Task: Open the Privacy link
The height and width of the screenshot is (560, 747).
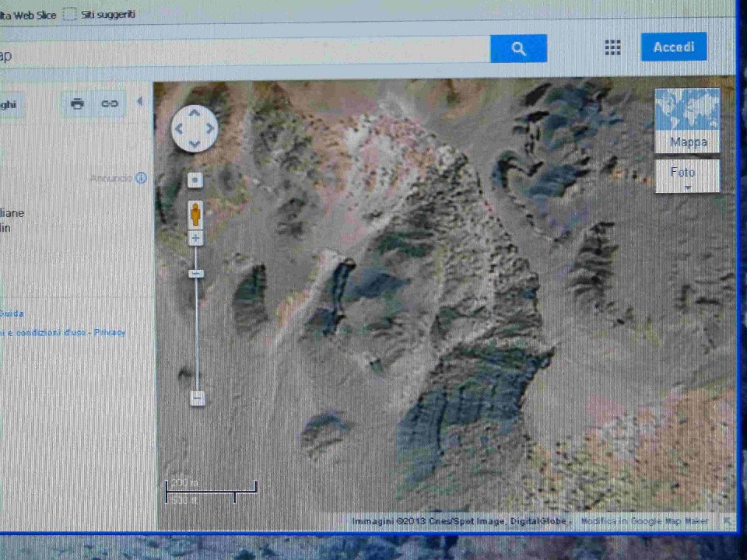Action: point(110,332)
